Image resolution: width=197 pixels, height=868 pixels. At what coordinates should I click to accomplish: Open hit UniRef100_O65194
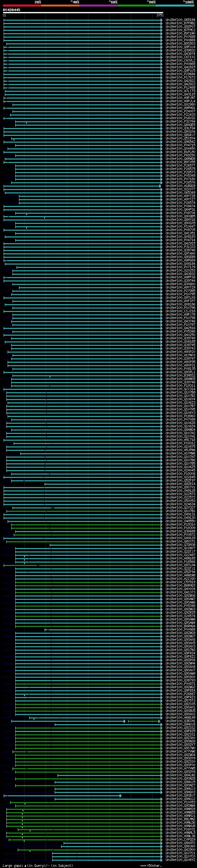(x=180, y=20)
